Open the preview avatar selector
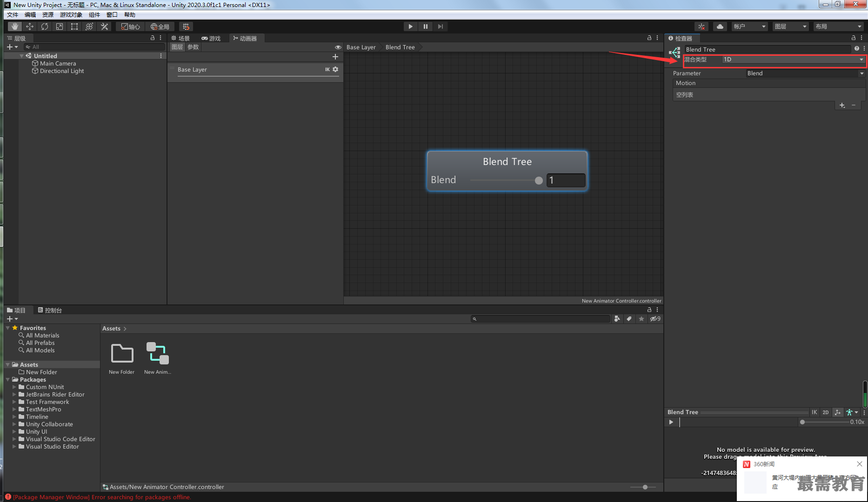868x502 pixels. pos(852,412)
